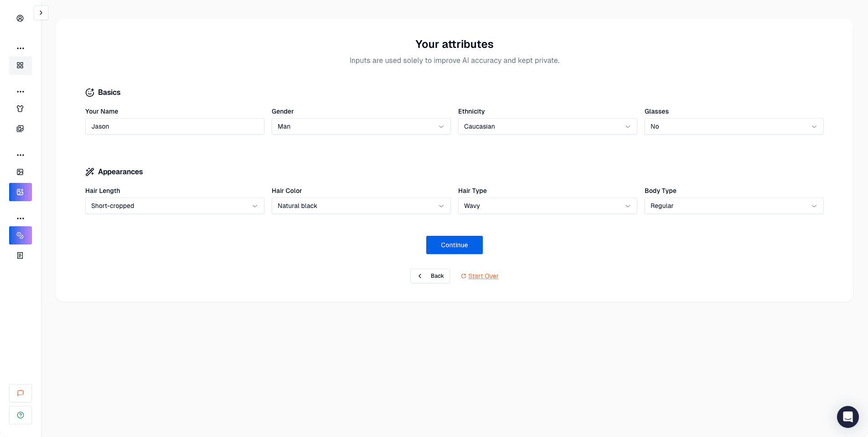Click the Your Name field containing Jason
Viewport: 868px width, 437px height.
174,126
